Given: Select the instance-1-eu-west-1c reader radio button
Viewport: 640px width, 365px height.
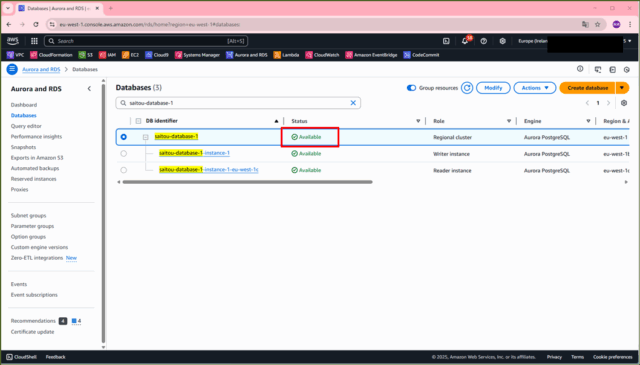Looking at the screenshot, I should [124, 170].
